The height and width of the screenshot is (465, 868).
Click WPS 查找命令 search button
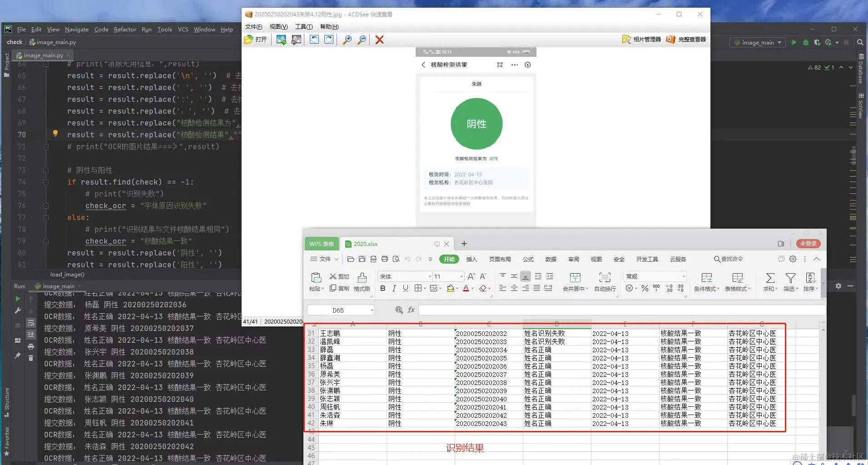(729, 259)
